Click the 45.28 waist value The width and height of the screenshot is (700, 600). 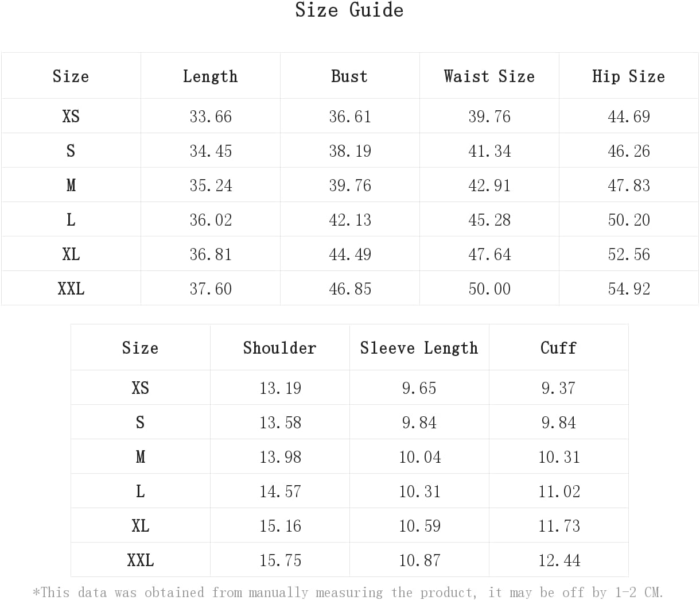coord(489,220)
